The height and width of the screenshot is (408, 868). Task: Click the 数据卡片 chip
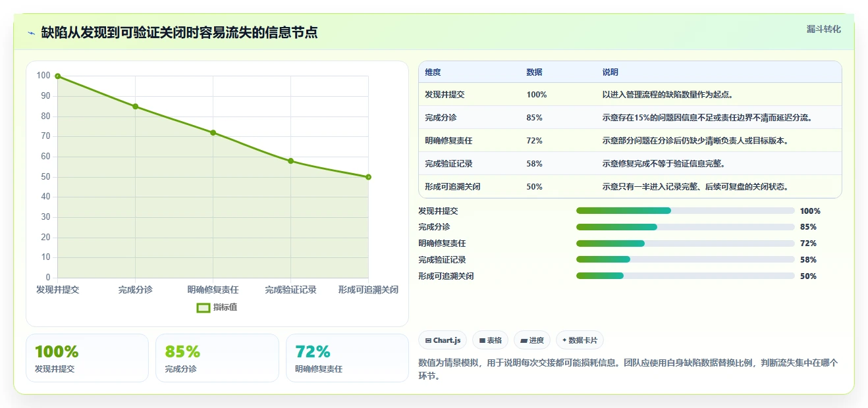(x=580, y=340)
